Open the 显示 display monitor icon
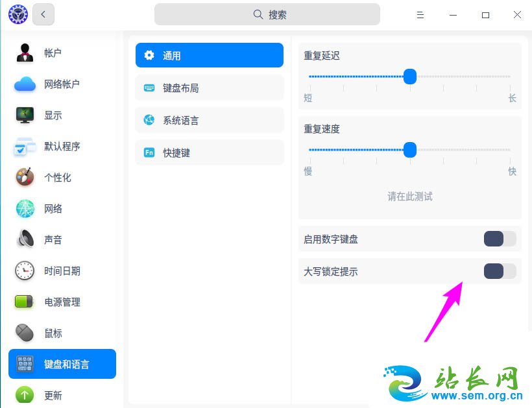Image resolution: width=532 pixels, height=408 pixels. pos(25,115)
